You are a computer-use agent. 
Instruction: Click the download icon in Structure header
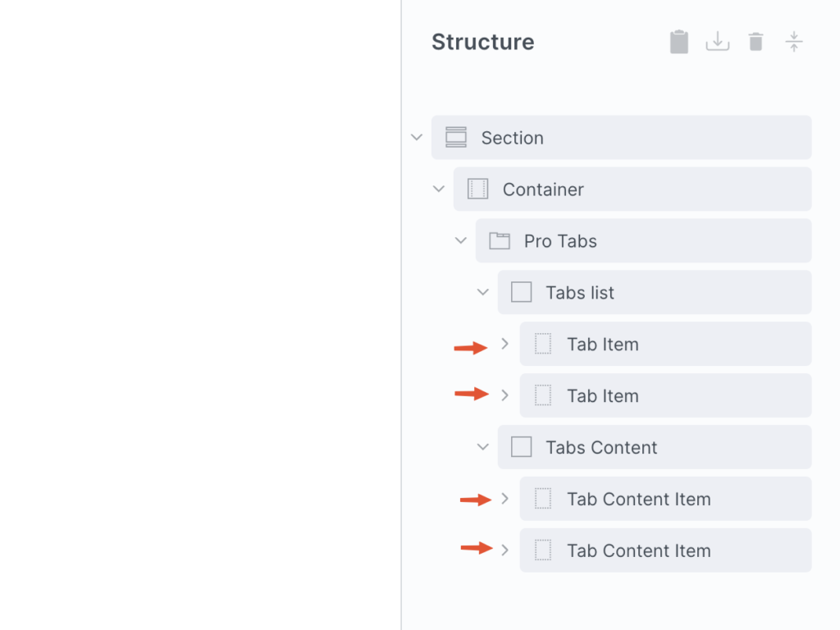pos(718,42)
